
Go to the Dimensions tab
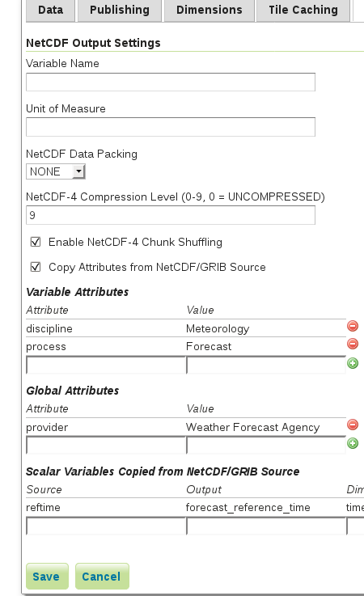pos(210,10)
